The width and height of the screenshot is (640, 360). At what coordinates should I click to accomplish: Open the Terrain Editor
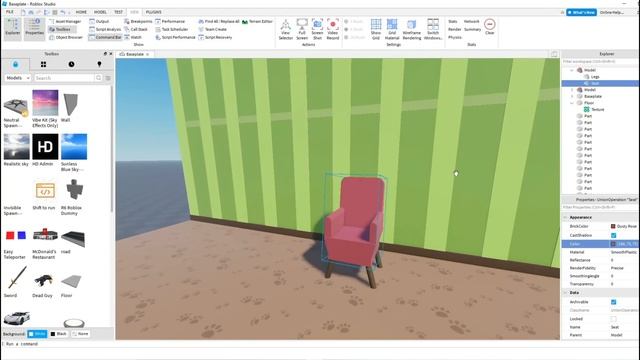257,21
